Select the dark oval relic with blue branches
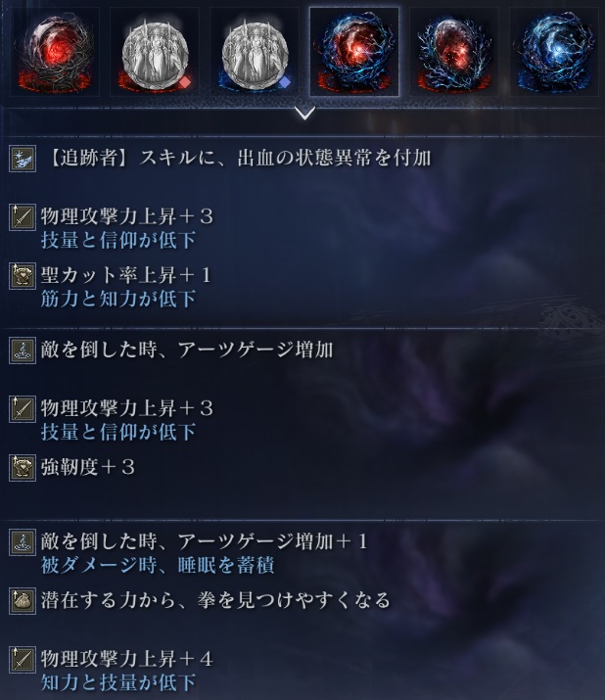 (x=454, y=52)
